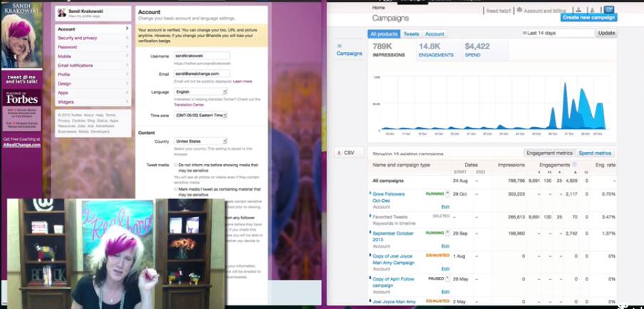The width and height of the screenshot is (644, 309).
Task: Click the All campaigns row label
Action: (388, 181)
